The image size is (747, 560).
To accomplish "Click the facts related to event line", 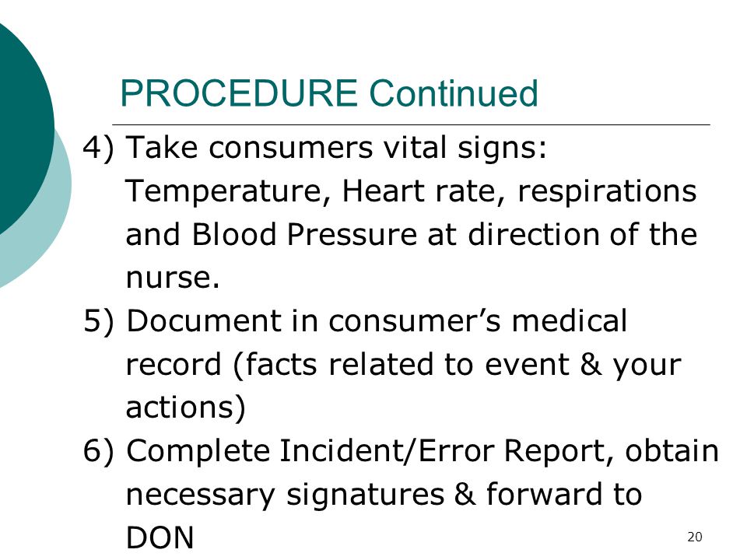I will (404, 365).
